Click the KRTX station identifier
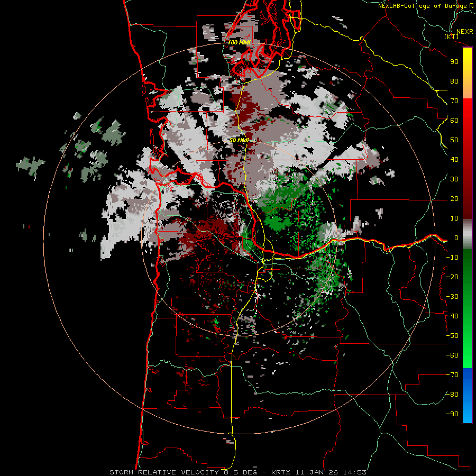This screenshot has height=476, width=476. click(x=280, y=472)
